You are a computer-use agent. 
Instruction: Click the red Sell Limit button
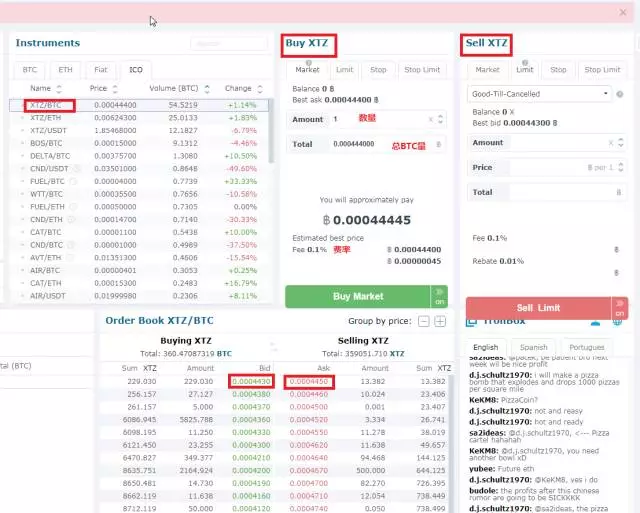(x=538, y=308)
